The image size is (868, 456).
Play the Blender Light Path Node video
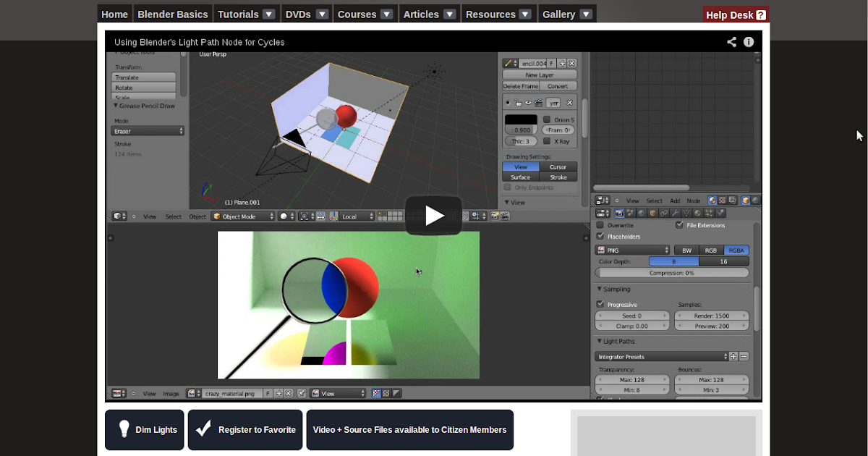433,215
